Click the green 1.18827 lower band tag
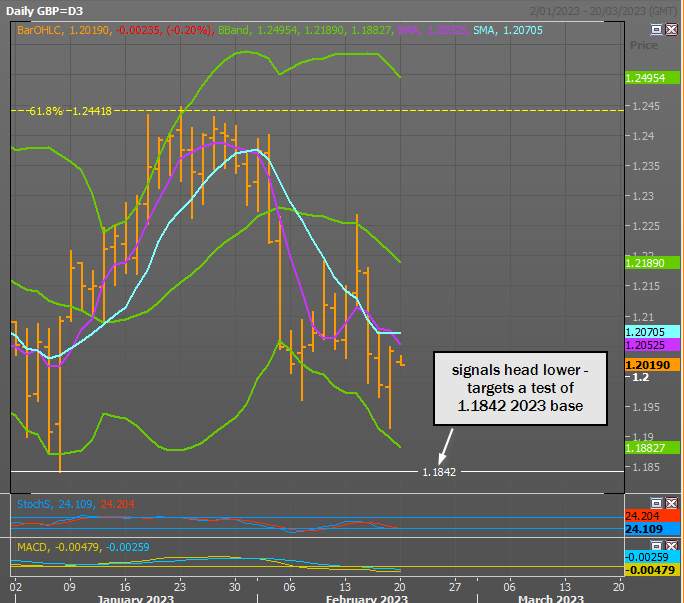Viewport: 684px width, 603px height. coord(652,448)
